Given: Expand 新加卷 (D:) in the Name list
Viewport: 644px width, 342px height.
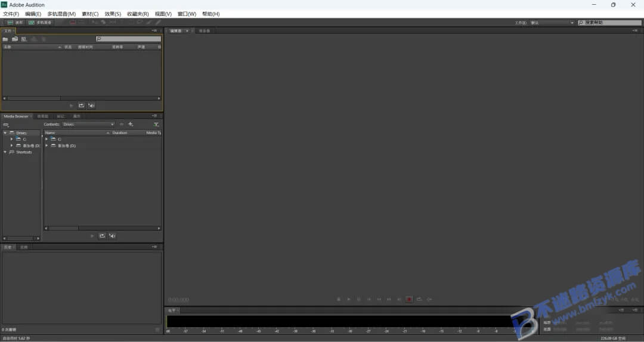Looking at the screenshot, I should (x=47, y=145).
